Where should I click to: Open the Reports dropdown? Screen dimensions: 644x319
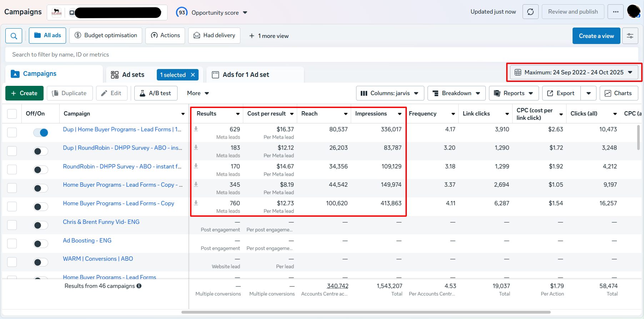[x=514, y=93]
